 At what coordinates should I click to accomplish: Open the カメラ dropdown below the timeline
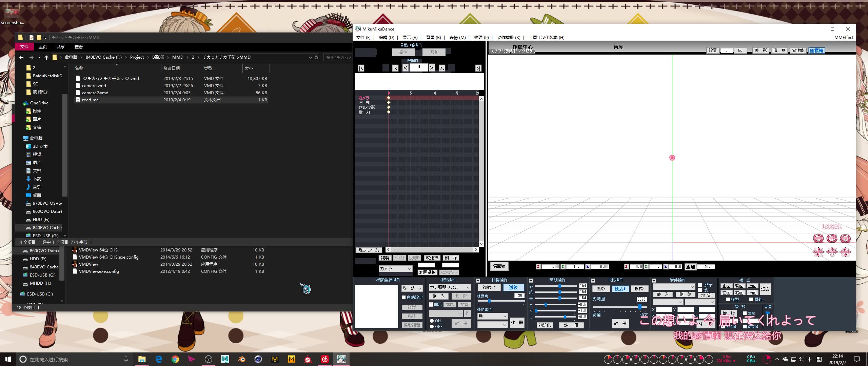(x=395, y=268)
